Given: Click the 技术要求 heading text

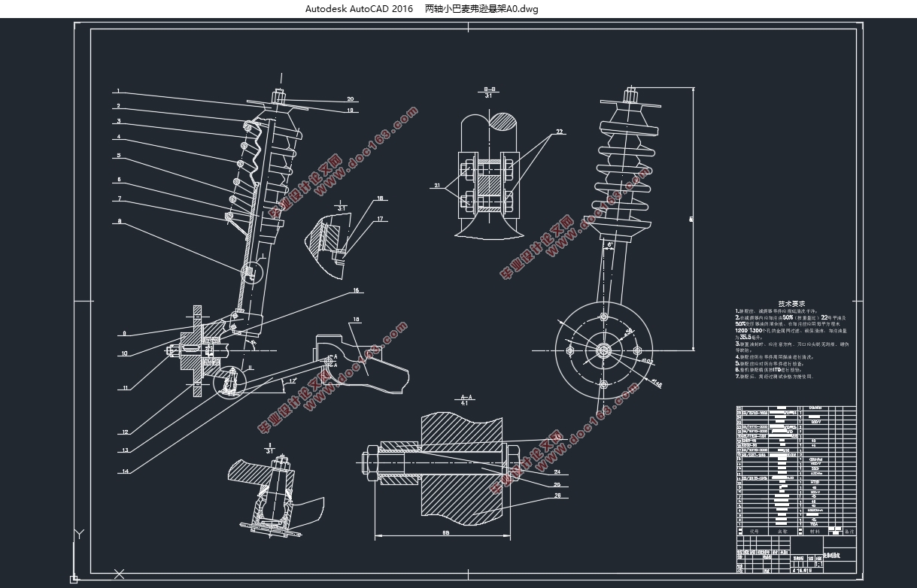Looking at the screenshot, I should click(793, 303).
